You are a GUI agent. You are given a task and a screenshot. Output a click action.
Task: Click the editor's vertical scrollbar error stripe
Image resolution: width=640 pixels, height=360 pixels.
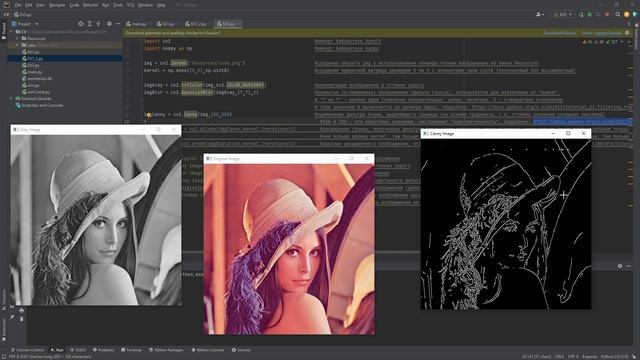point(631,143)
